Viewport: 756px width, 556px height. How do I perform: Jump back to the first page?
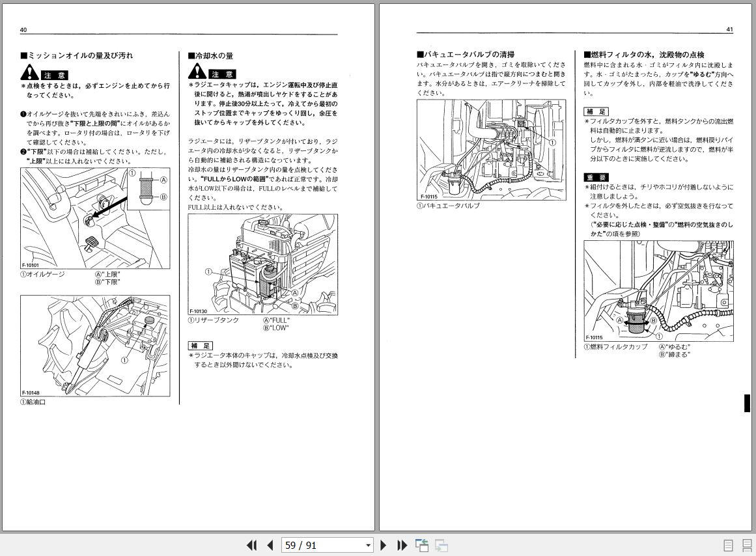(x=252, y=545)
